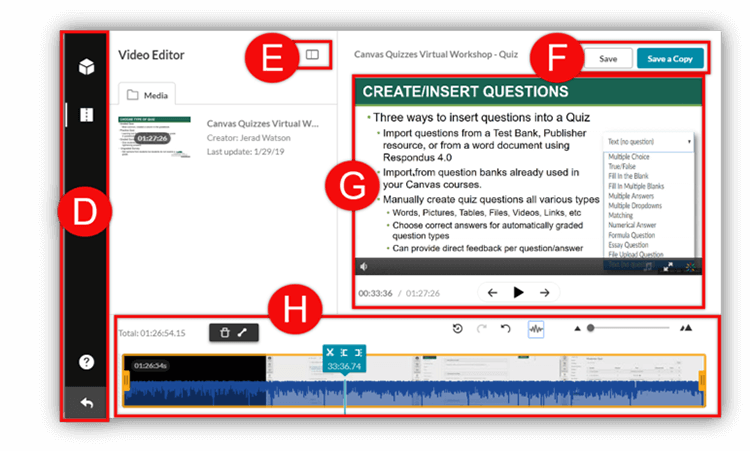Open the Text (no question) dropdown

(x=648, y=142)
